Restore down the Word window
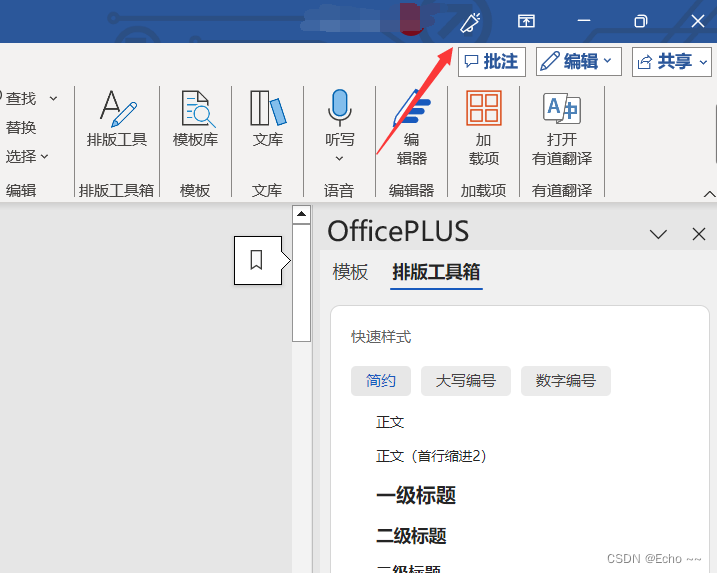The width and height of the screenshot is (717, 573). [641, 21]
